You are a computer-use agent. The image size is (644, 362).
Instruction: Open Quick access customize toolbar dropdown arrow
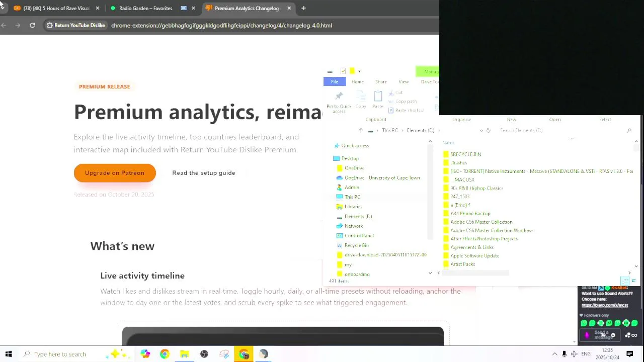(359, 71)
